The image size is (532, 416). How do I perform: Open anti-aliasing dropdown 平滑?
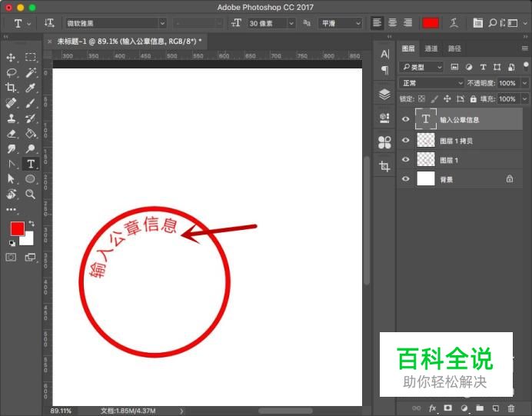(x=341, y=23)
